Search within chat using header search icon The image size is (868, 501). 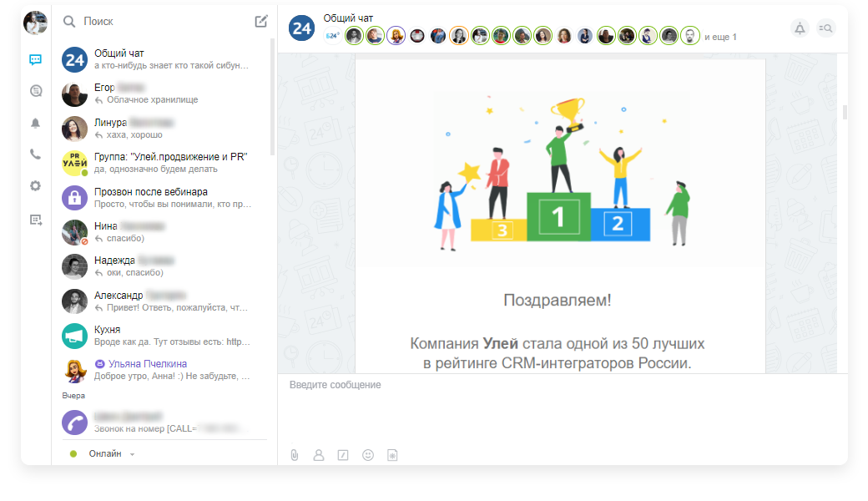pyautogui.click(x=825, y=28)
